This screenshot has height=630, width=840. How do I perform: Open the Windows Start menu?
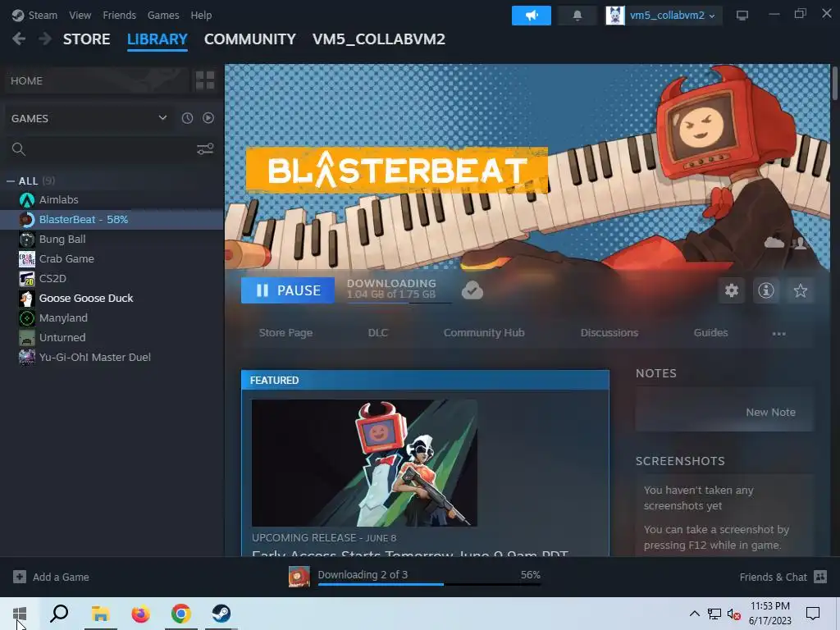pos(20,614)
